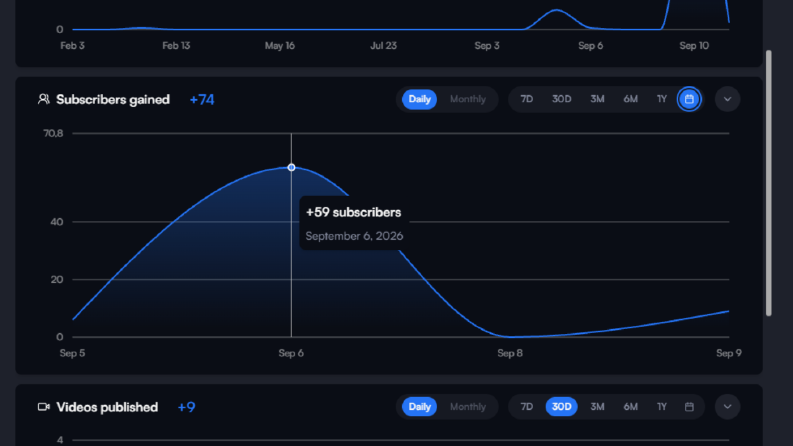Viewport: 793px width, 446px height.
Task: Click the +74 subscribers total value
Action: tap(202, 100)
